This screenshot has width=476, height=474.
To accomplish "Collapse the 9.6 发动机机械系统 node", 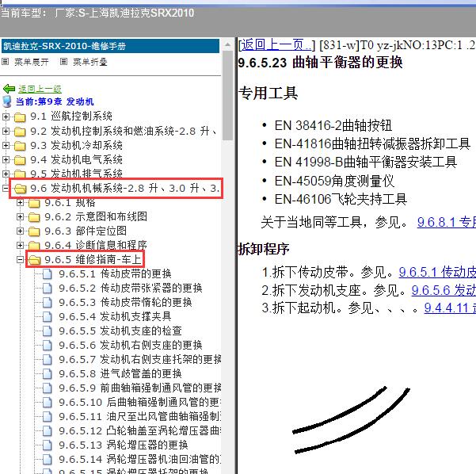I will point(6,189).
